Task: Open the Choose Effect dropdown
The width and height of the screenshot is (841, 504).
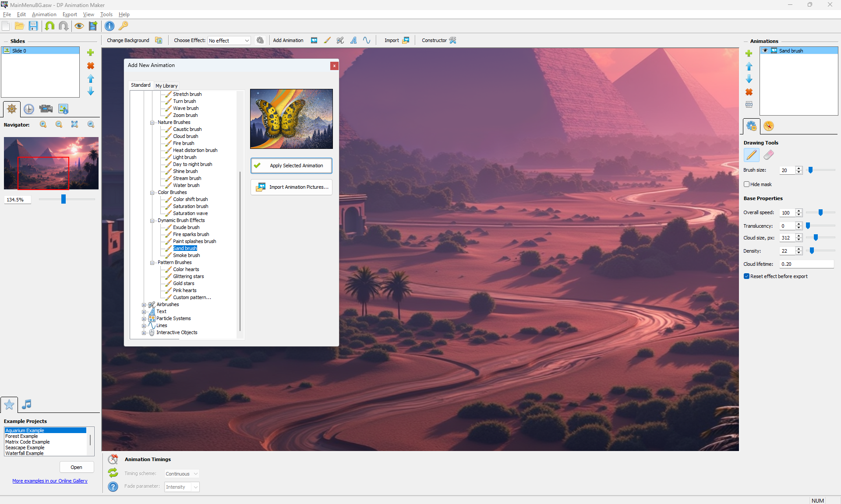Action: pos(229,41)
